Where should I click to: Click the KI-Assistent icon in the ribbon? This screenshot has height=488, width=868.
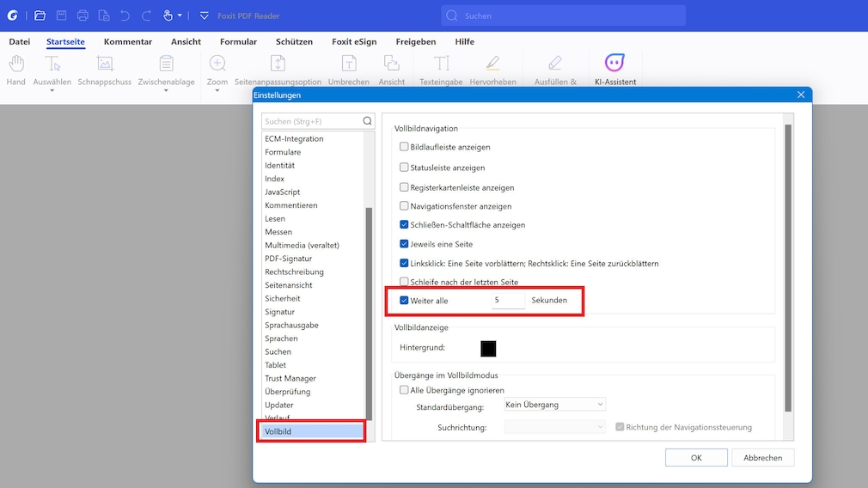coord(614,64)
